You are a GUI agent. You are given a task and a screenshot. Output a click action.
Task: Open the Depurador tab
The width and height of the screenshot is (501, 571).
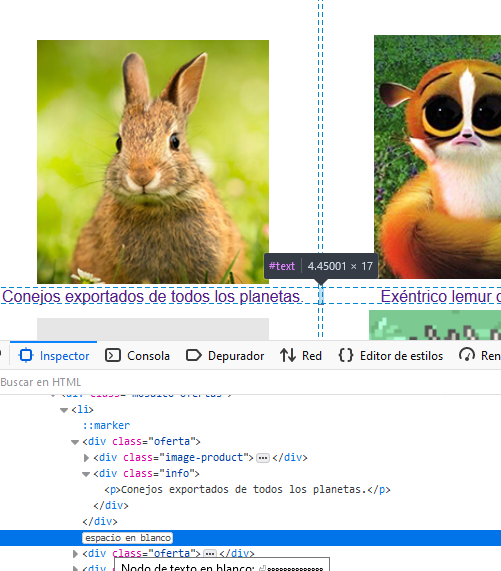coord(225,355)
